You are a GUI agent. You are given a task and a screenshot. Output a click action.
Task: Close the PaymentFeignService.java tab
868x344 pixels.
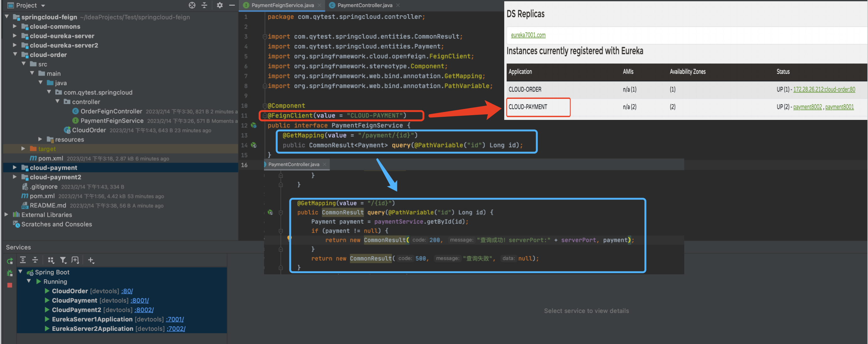[x=320, y=5]
